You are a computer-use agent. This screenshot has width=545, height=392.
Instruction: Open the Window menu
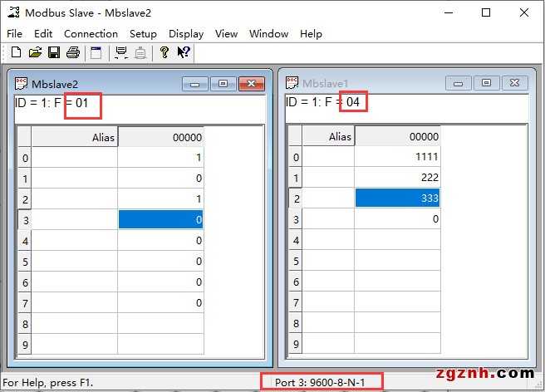pos(268,33)
